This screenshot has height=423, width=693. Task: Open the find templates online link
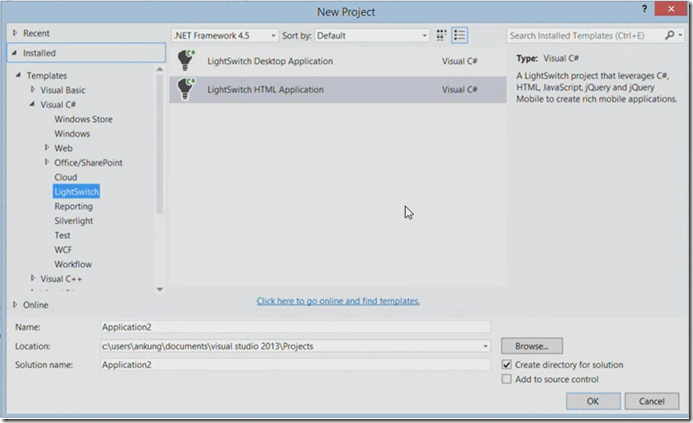(x=338, y=301)
